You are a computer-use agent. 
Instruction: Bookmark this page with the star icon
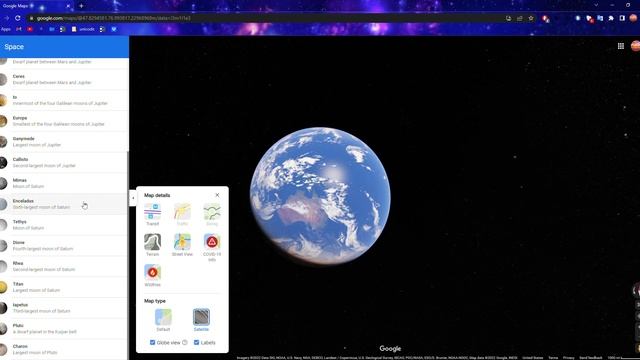(x=531, y=18)
